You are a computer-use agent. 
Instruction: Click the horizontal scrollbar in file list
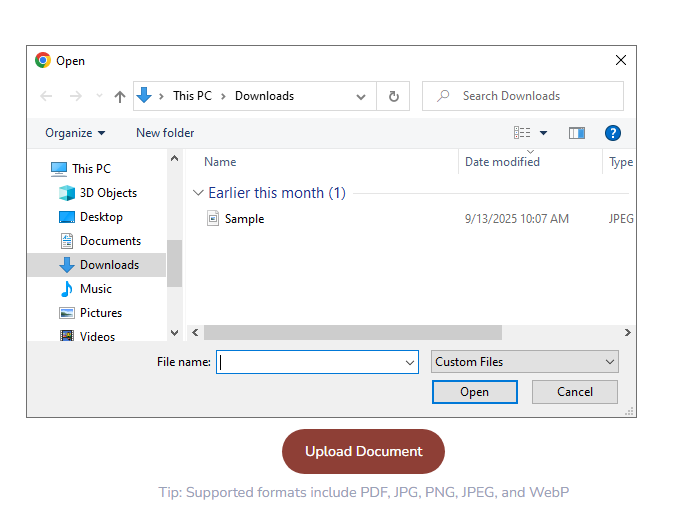pyautogui.click(x=352, y=333)
